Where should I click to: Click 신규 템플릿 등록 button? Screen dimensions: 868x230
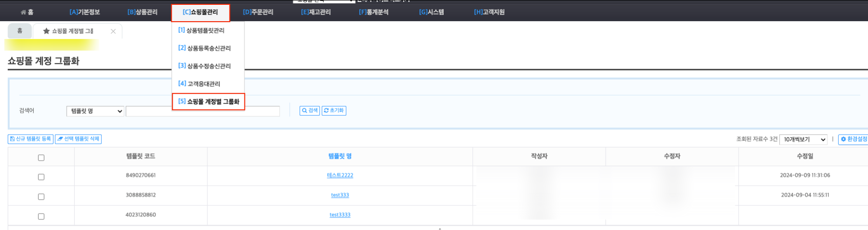30,139
